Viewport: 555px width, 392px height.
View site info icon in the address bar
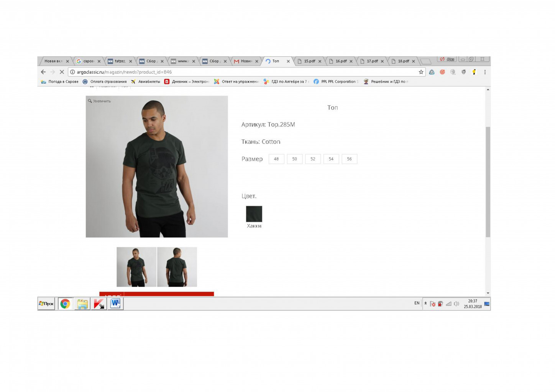click(x=72, y=72)
